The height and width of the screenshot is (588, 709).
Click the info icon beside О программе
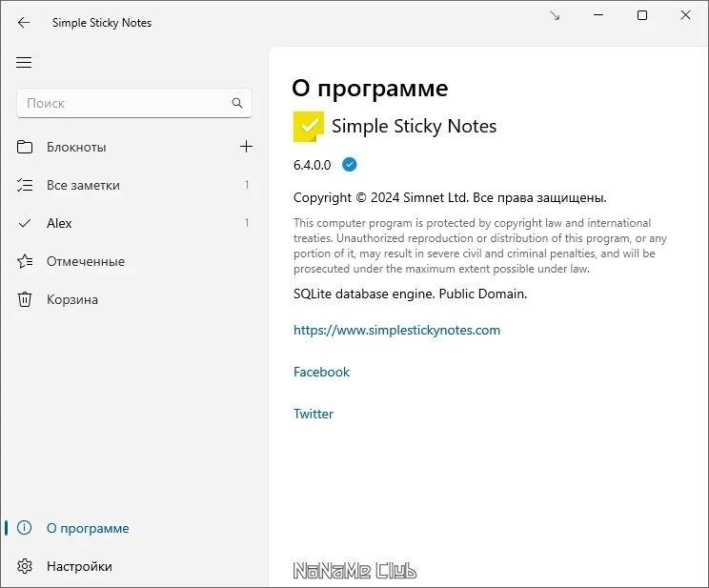(x=25, y=527)
